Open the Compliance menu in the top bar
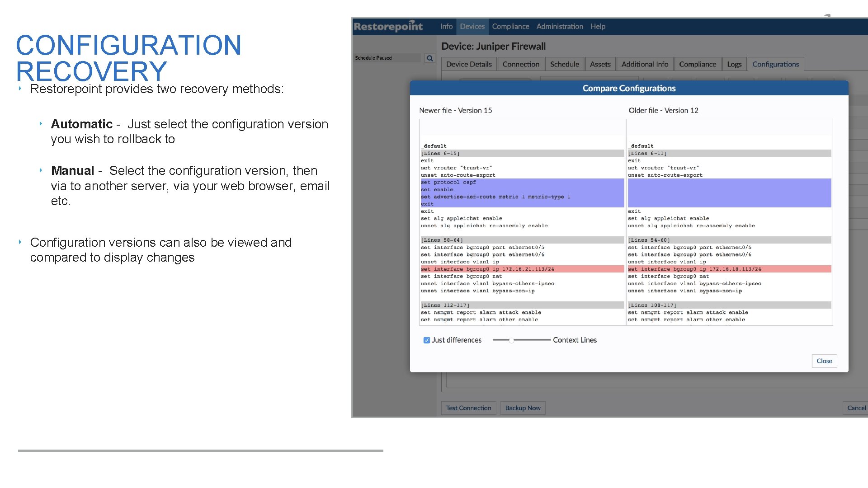The height and width of the screenshot is (488, 868). point(510,26)
